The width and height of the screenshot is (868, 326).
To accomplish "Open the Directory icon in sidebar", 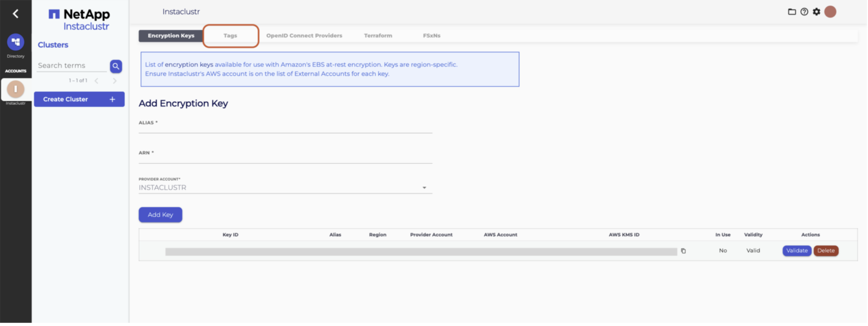I will point(15,42).
